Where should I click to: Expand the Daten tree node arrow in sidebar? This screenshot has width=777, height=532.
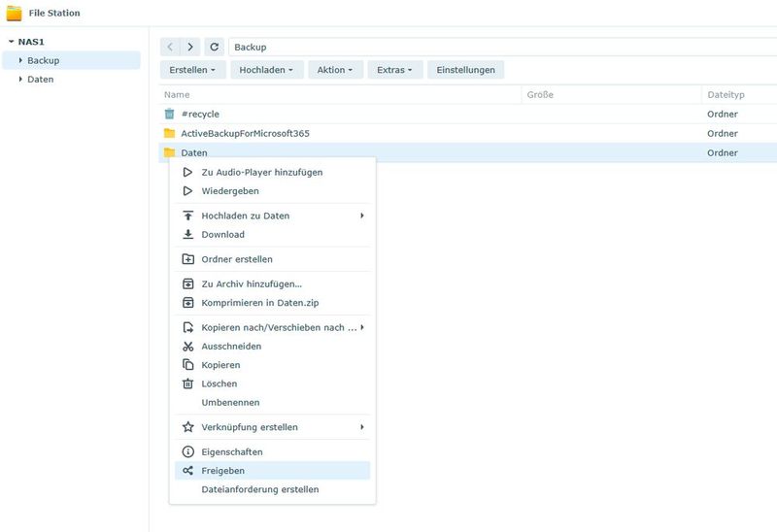coord(20,80)
